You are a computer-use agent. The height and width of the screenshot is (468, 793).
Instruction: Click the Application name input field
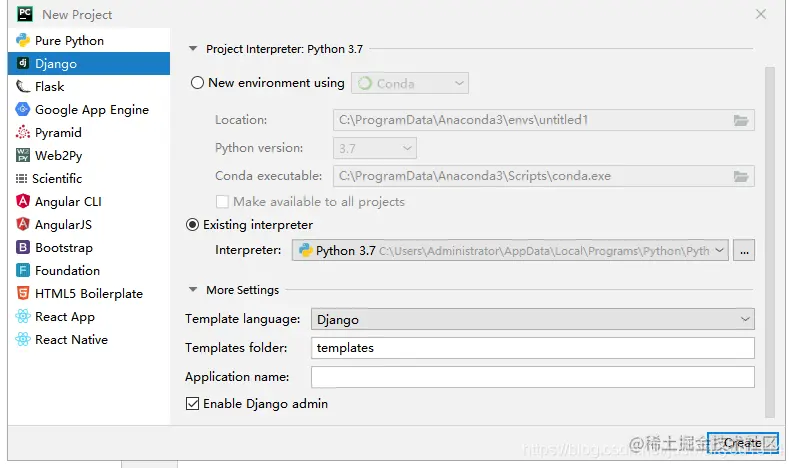click(532, 377)
